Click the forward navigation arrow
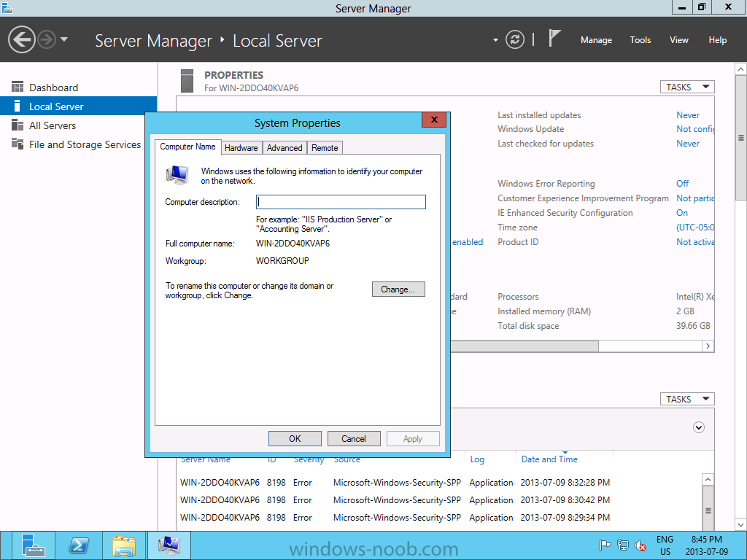 click(x=47, y=39)
